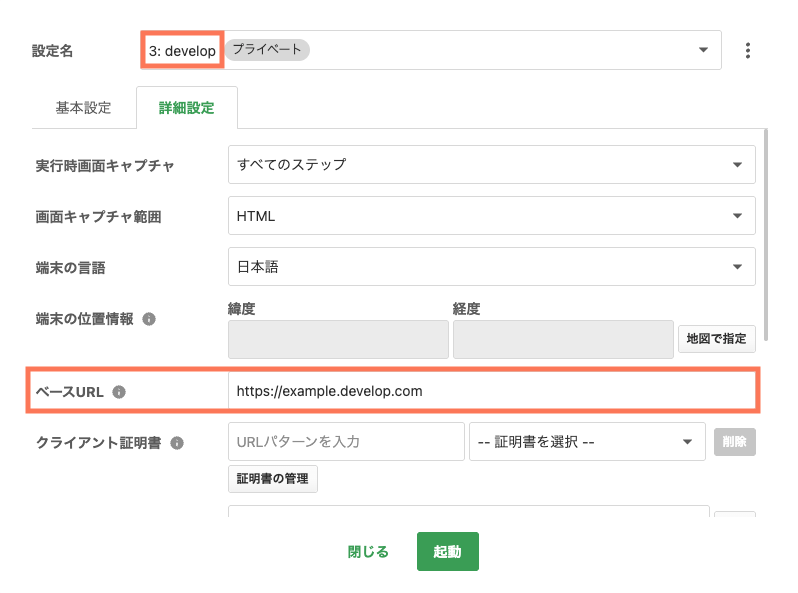
Task: Click the info icon beside ベースURL
Action: (119, 392)
